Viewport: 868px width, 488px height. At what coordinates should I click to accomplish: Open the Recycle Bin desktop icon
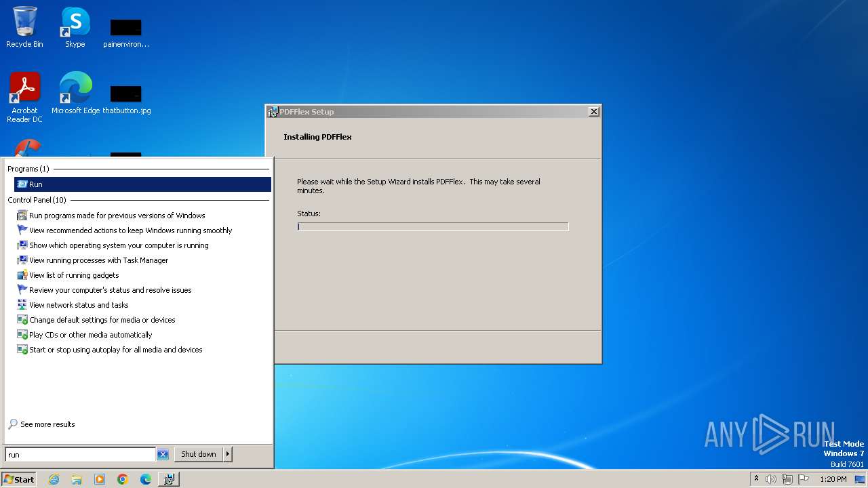click(x=24, y=27)
